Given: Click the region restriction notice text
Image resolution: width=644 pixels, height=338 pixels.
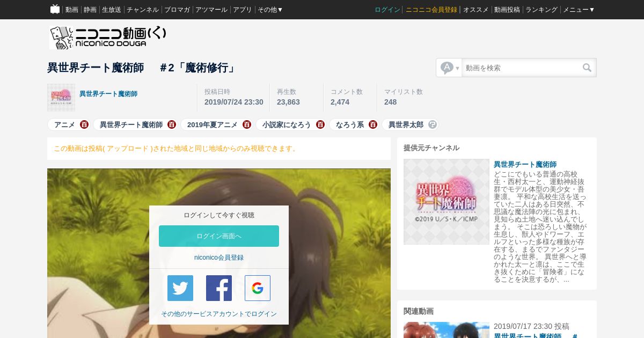Looking at the screenshot, I should (x=176, y=149).
